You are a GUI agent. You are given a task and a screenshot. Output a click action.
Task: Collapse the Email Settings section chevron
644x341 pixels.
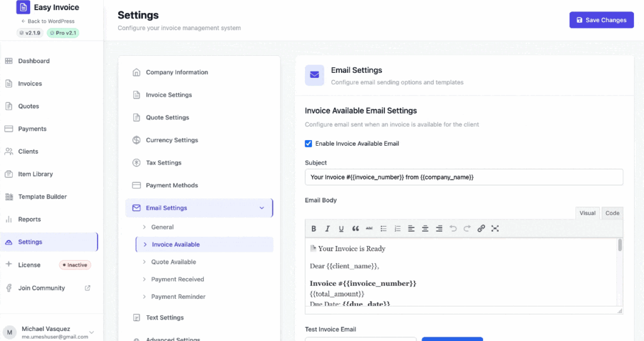[x=262, y=208]
